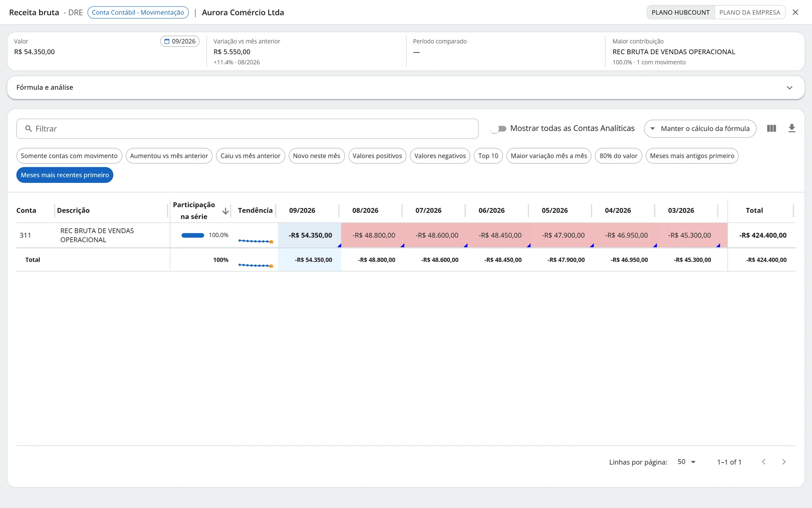Choose Meses mais antigos primeiro ordering

692,156
